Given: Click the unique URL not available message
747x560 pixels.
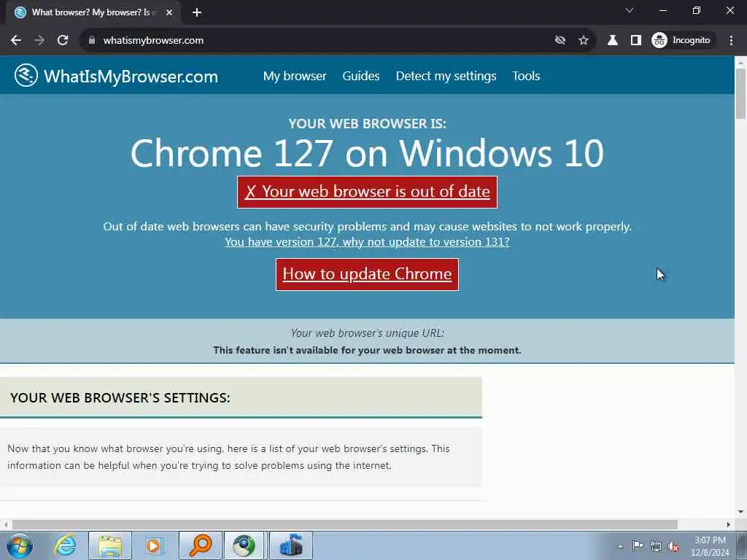Looking at the screenshot, I should tap(367, 351).
